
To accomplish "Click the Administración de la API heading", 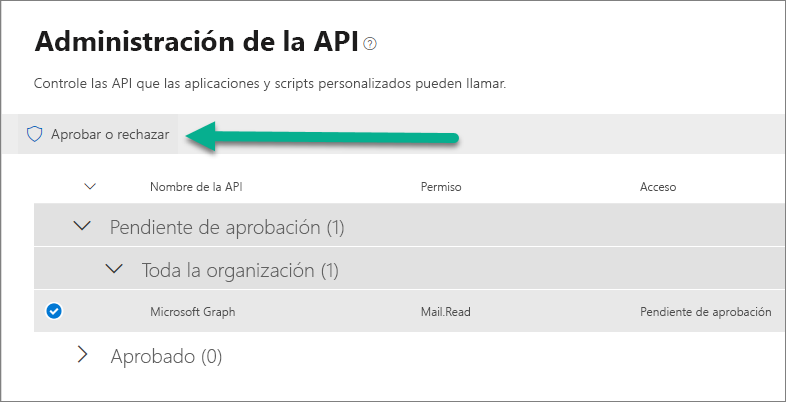I will 197,42.
